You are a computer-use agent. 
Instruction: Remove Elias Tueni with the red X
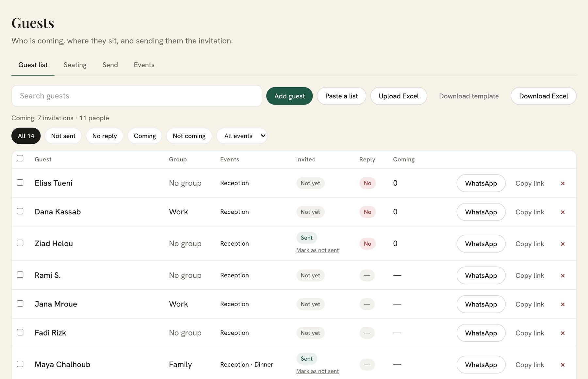coord(563,183)
